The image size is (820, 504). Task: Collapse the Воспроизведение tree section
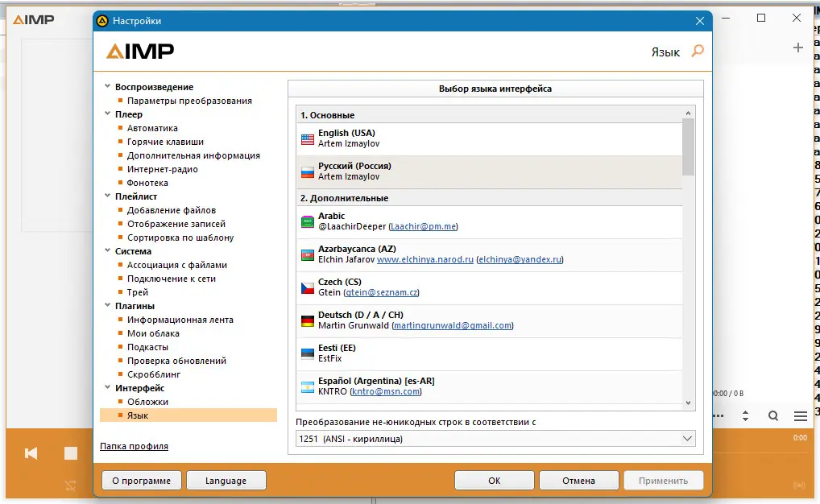[x=107, y=86]
